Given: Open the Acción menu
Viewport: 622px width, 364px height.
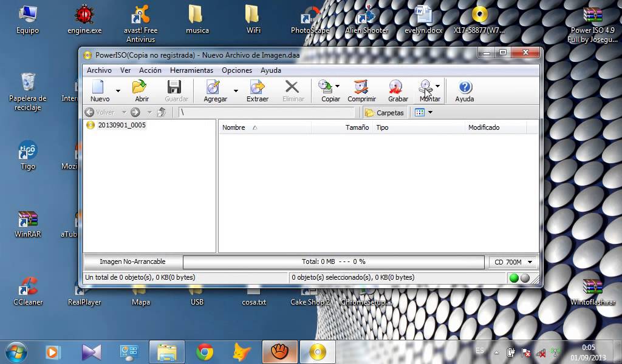Looking at the screenshot, I should [x=150, y=70].
